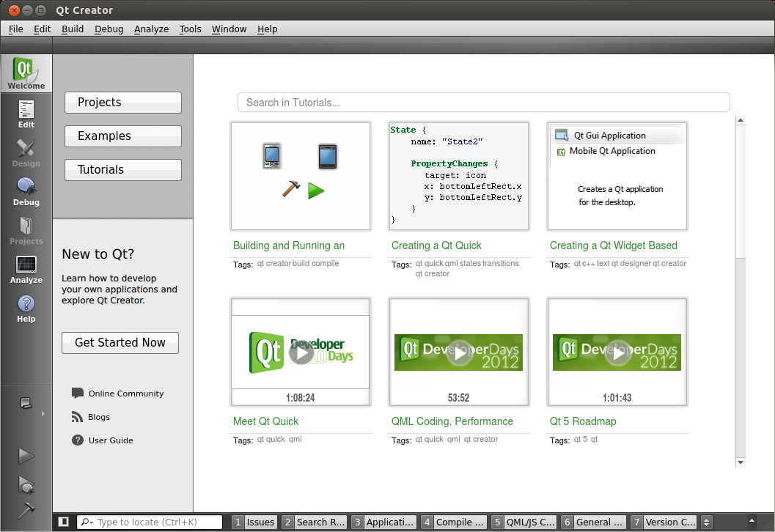Focus the Search in Tutorials field
Image resolution: width=775 pixels, height=532 pixels.
(484, 103)
